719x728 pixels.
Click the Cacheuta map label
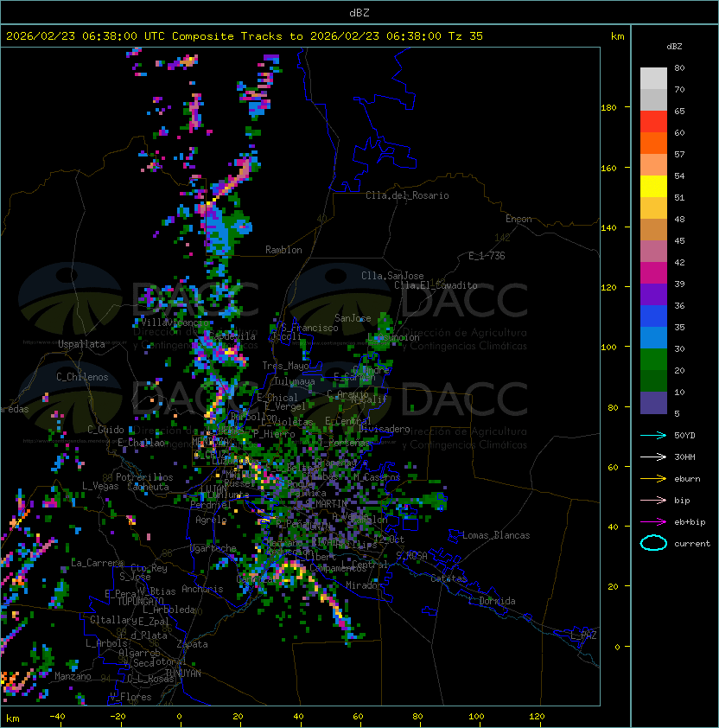148,487
